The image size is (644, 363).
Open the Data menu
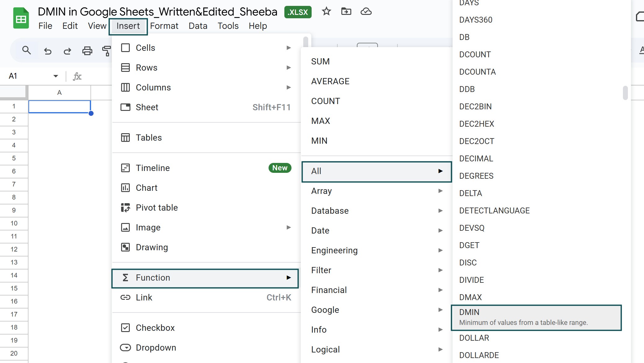[x=198, y=26]
